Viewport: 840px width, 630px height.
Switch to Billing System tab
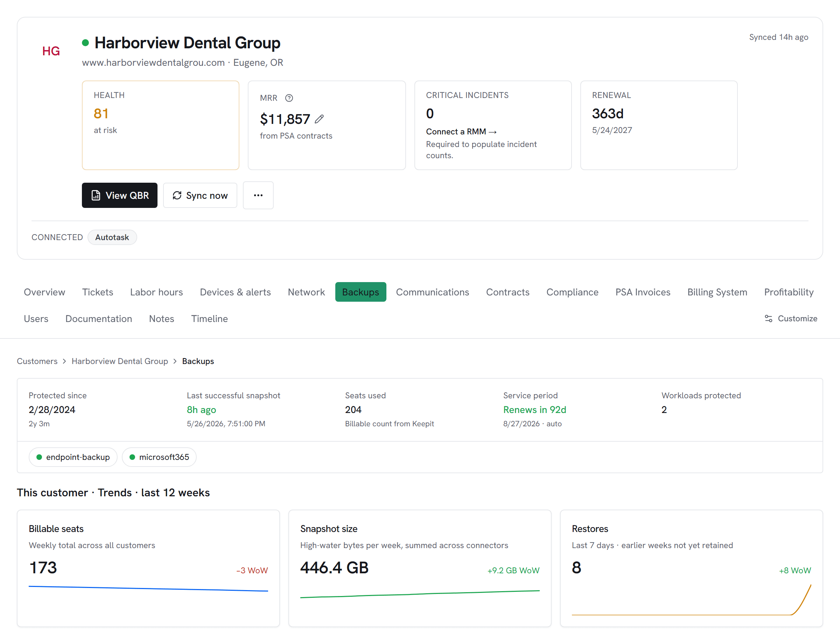(x=717, y=292)
